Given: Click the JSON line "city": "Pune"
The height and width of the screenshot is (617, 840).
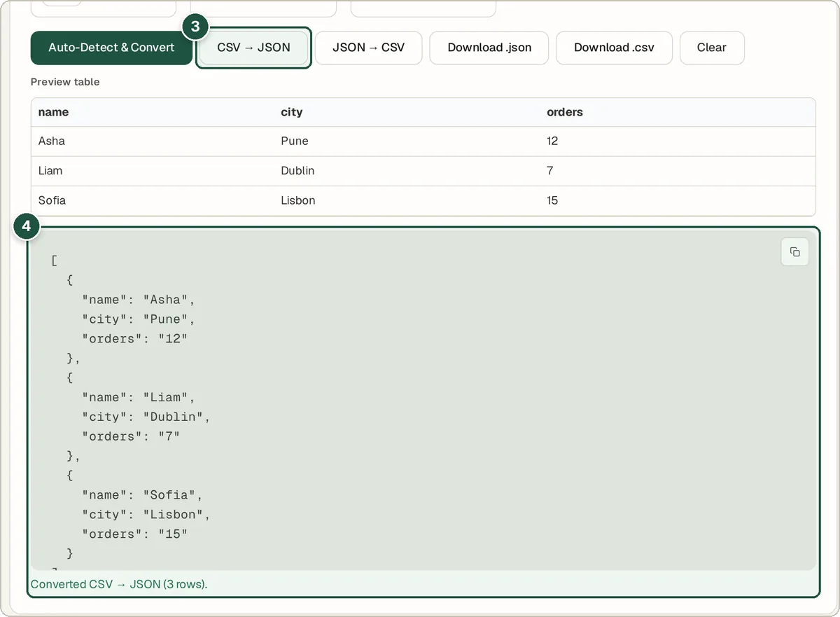Looking at the screenshot, I should [x=139, y=319].
